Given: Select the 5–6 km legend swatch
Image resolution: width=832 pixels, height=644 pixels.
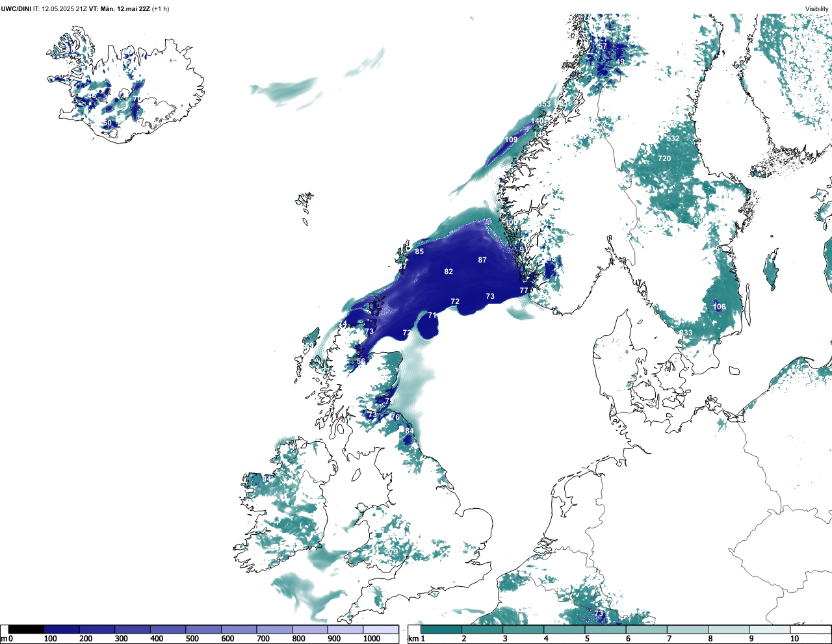Looking at the screenshot, I should point(605,629).
